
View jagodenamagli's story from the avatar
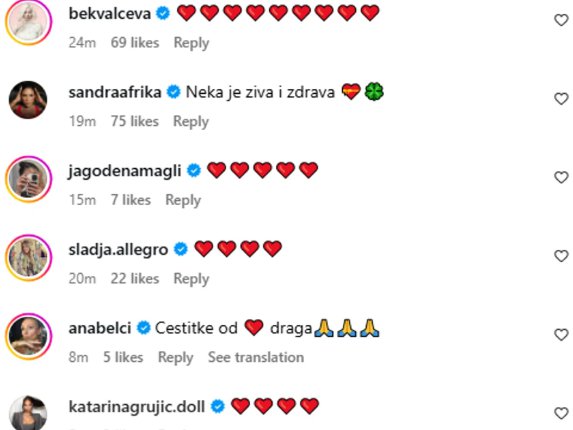(x=28, y=179)
